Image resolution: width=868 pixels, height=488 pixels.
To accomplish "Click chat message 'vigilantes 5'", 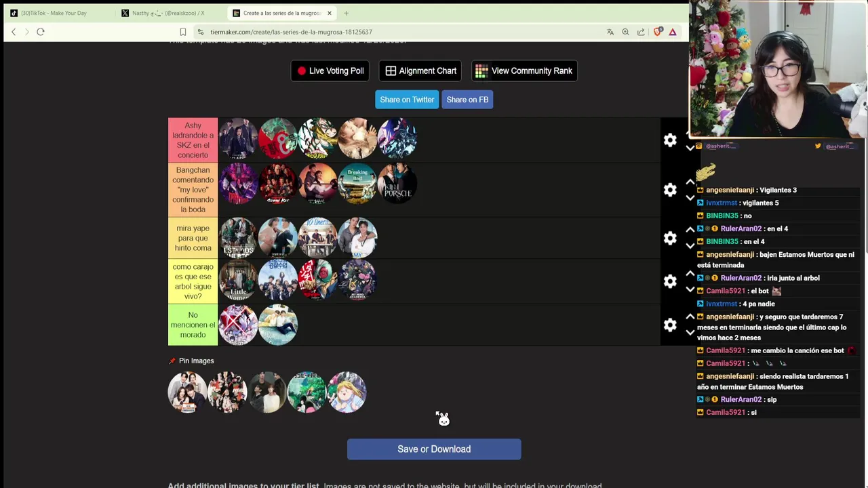I will [759, 203].
